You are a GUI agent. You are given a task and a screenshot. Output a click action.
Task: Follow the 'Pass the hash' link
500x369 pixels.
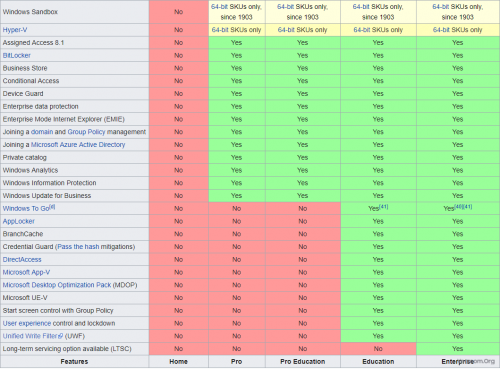(78, 247)
